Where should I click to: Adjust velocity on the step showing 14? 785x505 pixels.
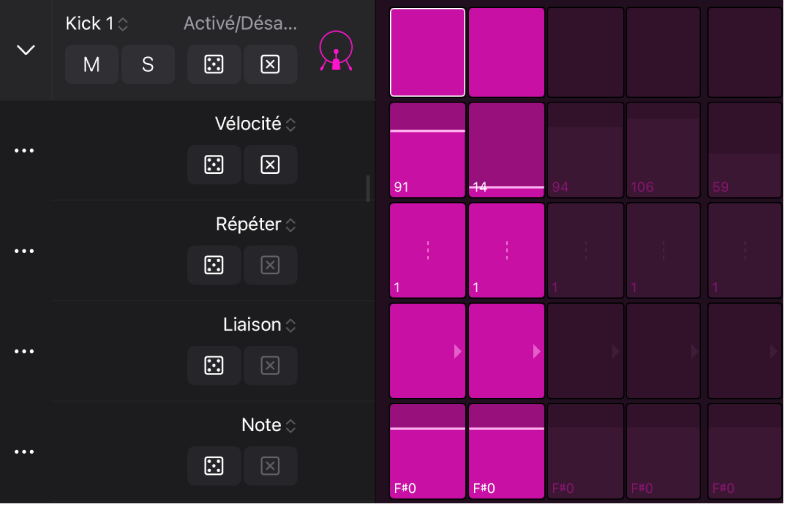[506, 150]
